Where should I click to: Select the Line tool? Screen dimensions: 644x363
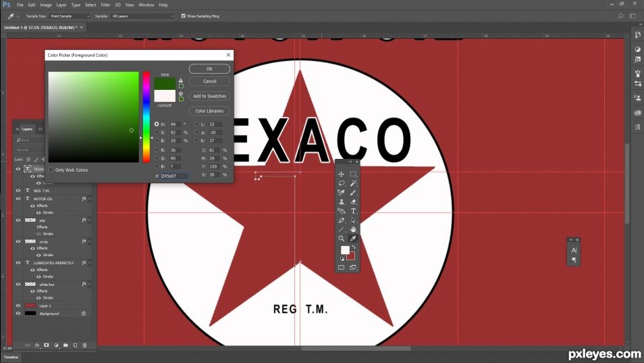point(342,229)
